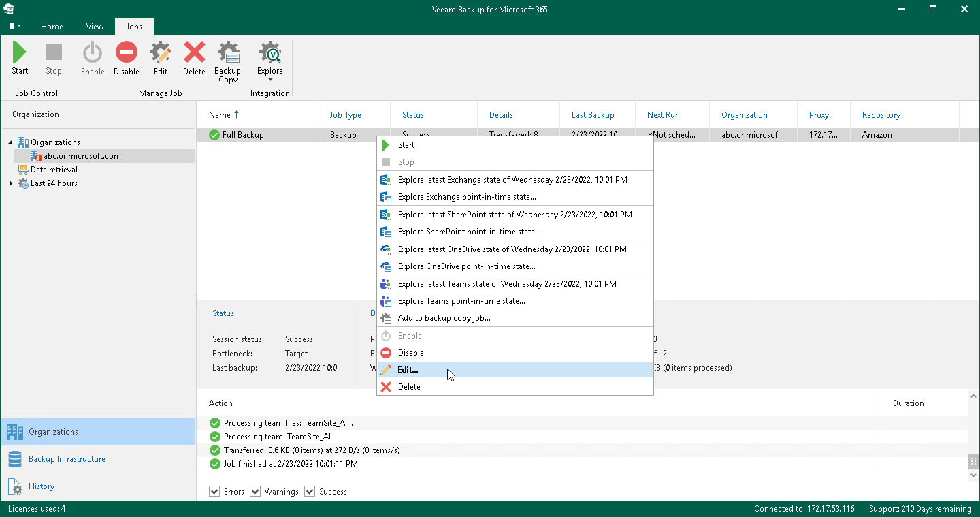Screen dimensions: 980x517
Task: Click the Status link in details pane
Action: pos(223,313)
